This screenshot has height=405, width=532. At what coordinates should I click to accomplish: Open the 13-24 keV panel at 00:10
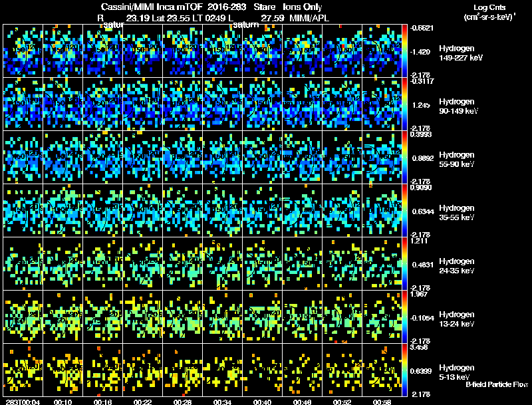(x=63, y=317)
